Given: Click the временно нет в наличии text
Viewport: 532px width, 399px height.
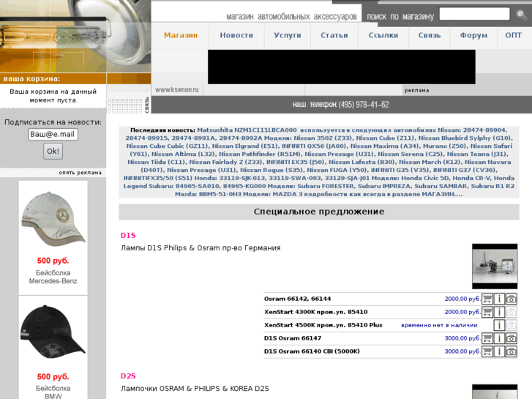Looking at the screenshot, I should point(439,325).
